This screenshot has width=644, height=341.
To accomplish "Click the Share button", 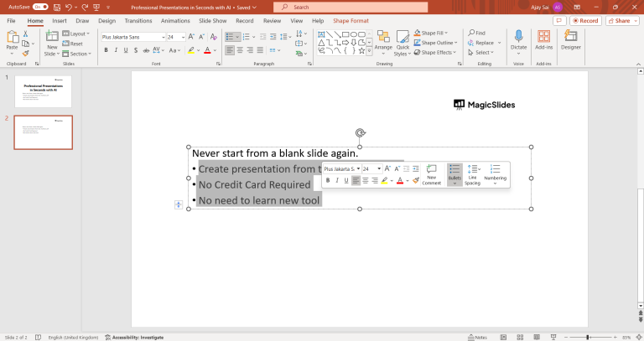I will [622, 20].
